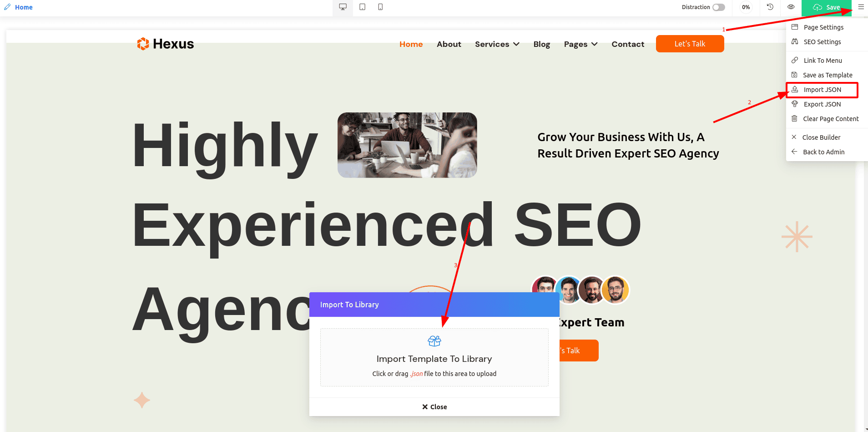
Task: Close the Import To Library dialog
Action: (434, 407)
